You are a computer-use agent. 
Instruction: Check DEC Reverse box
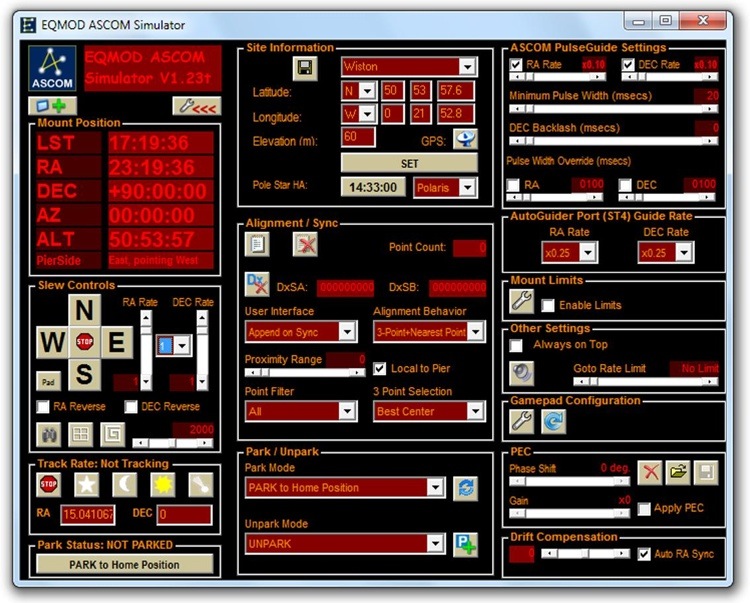131,407
